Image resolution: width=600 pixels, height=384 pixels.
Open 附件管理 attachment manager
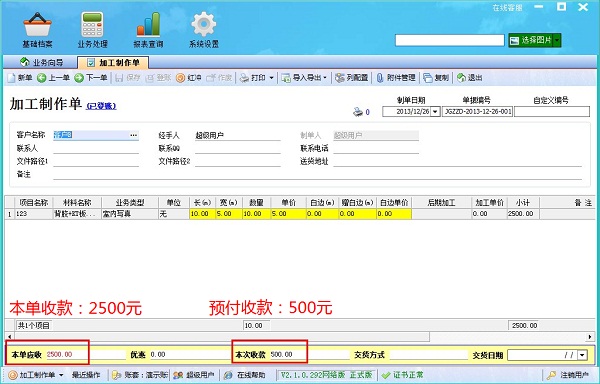coord(396,78)
